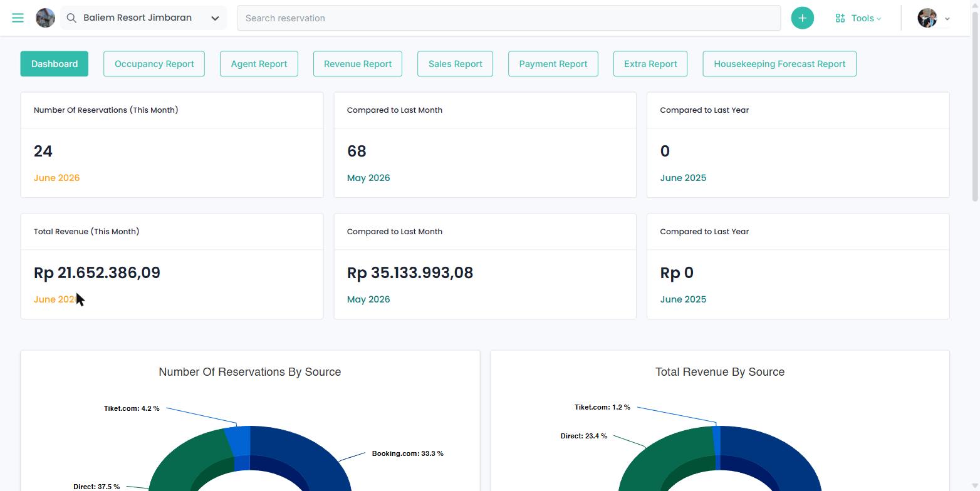Click the Tools grid icon
Image resolution: width=980 pixels, height=491 pixels.
coord(840,18)
